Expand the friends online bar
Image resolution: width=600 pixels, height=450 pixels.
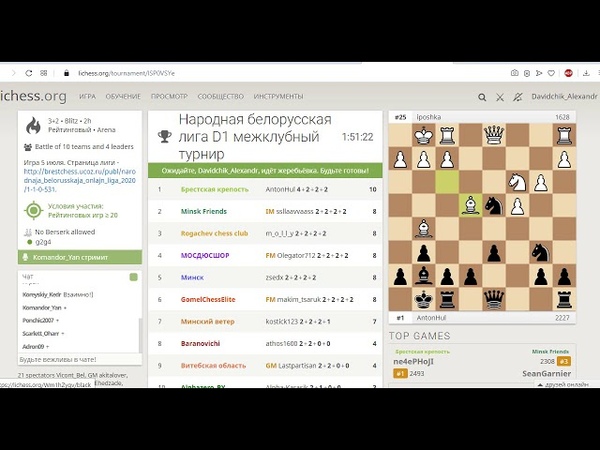[564, 384]
